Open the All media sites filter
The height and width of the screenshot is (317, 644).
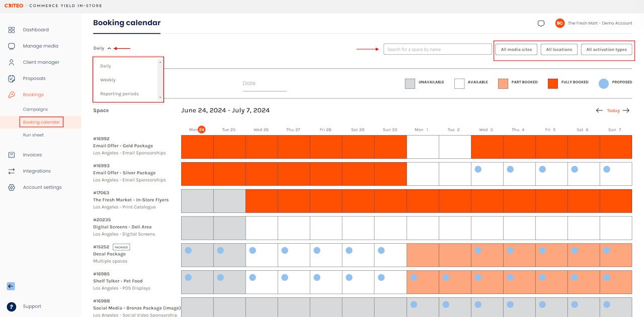tap(516, 50)
